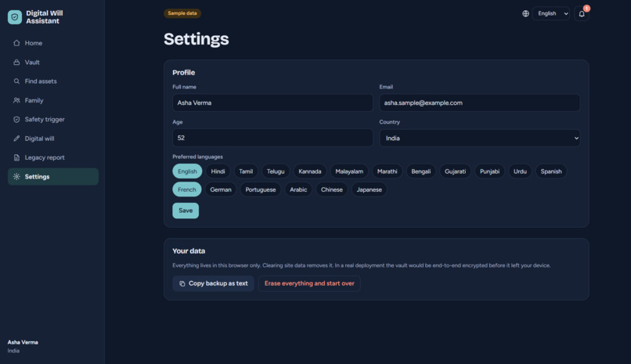Toggle the Malayalam language chip
This screenshot has height=364, width=631.
coord(349,171)
